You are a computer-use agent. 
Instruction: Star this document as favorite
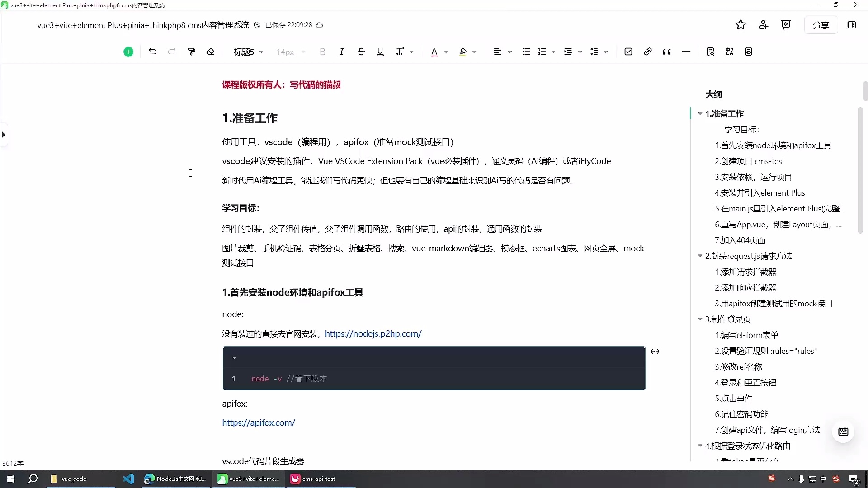coord(741,25)
